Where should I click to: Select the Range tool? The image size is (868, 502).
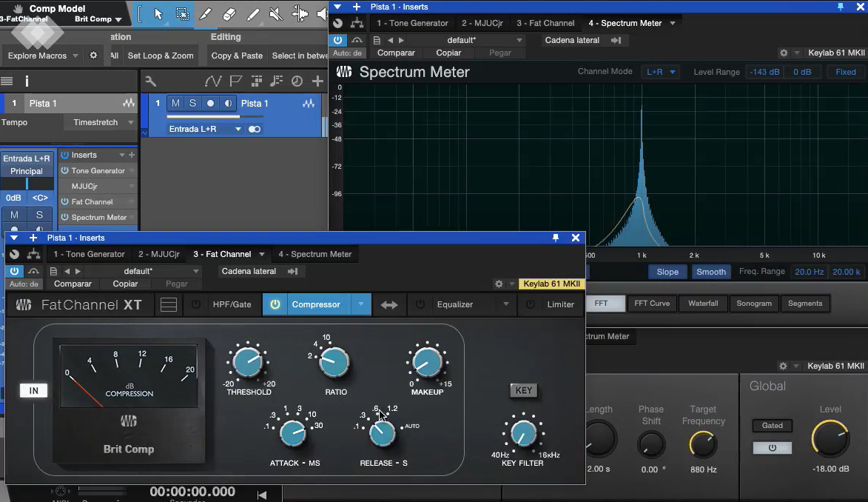point(182,14)
